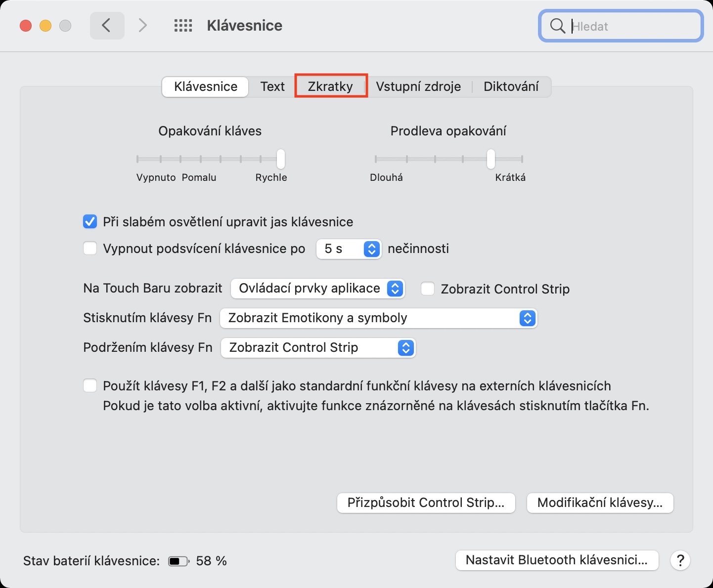Click the yellow minimize window button
This screenshot has width=713, height=588.
tap(45, 26)
